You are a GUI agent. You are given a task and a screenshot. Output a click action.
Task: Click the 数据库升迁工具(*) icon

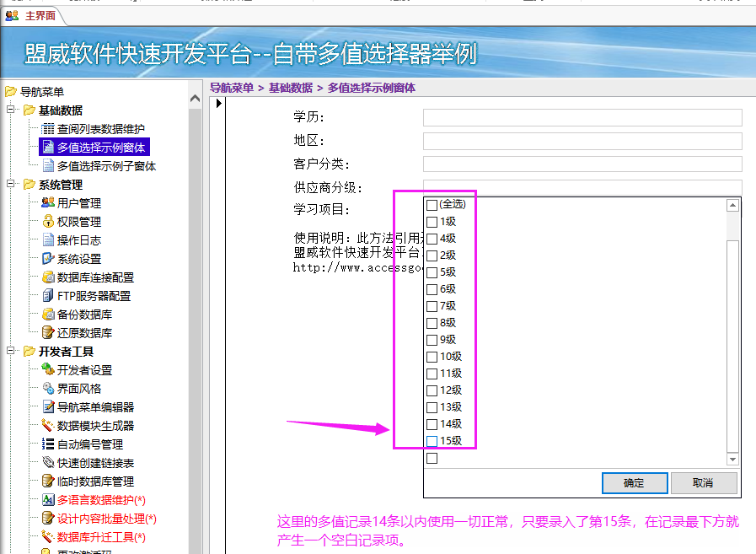pos(48,536)
